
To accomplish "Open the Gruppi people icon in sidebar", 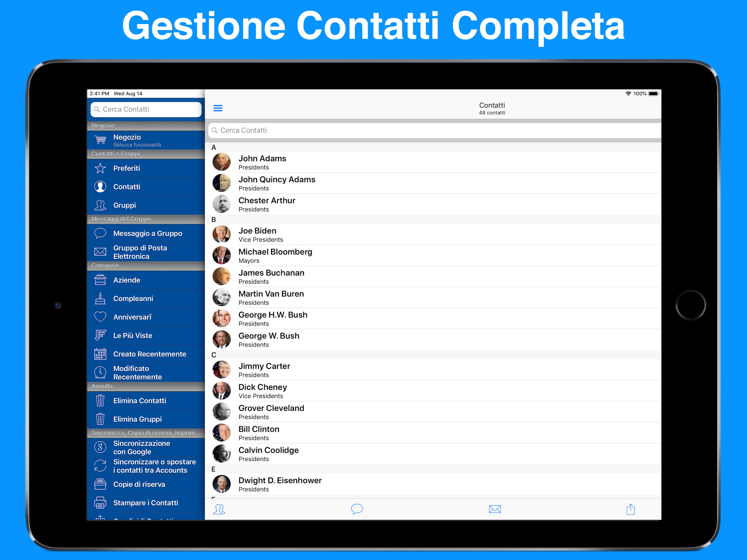I will [100, 205].
